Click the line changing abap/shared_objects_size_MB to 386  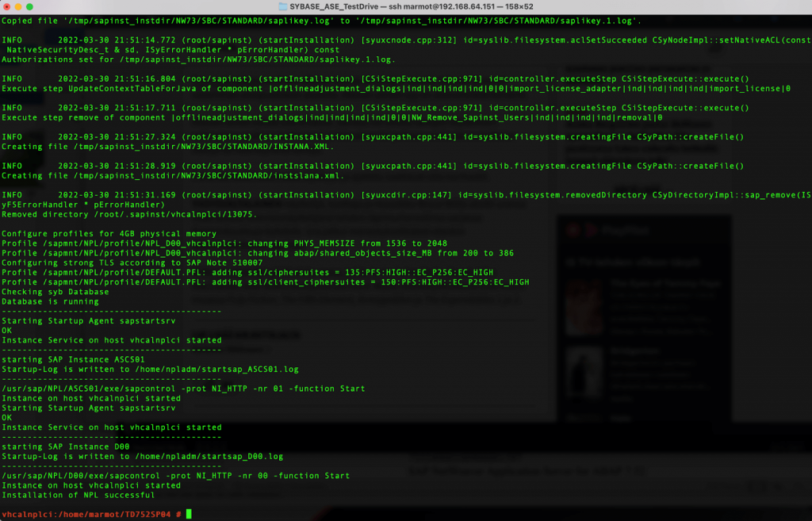pyautogui.click(x=258, y=253)
